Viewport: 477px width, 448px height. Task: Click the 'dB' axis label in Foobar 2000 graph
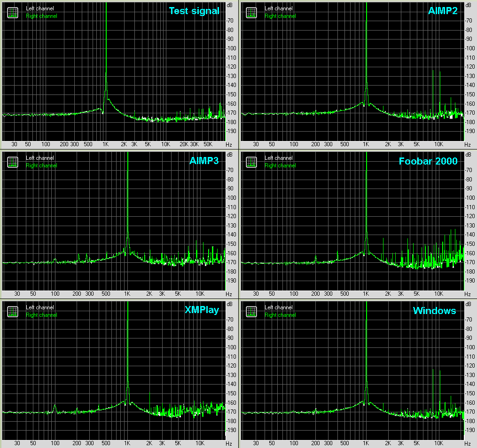point(469,155)
